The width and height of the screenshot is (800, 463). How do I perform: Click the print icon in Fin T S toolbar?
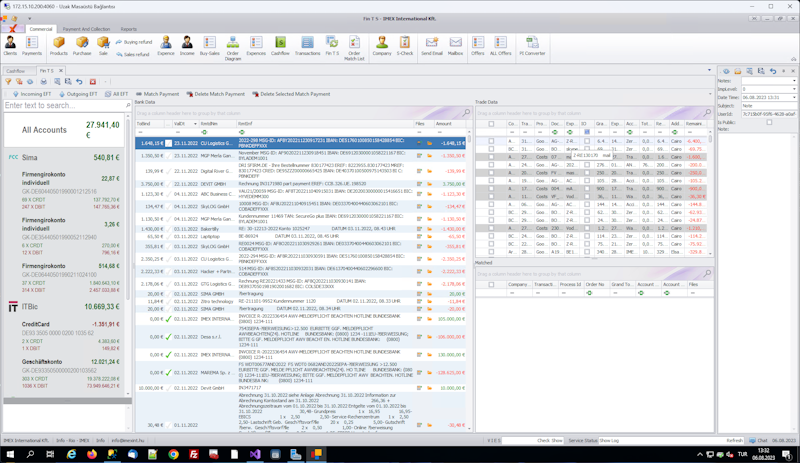pyautogui.click(x=44, y=82)
